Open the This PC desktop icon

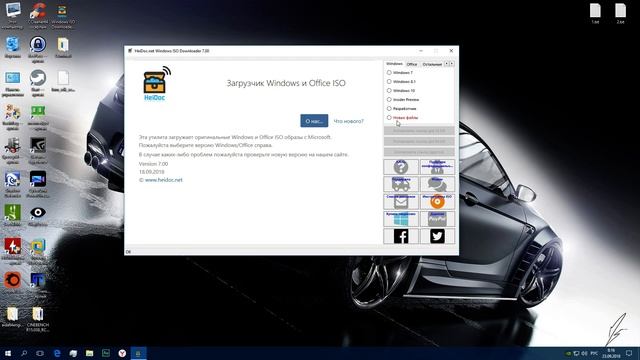pos(13,15)
